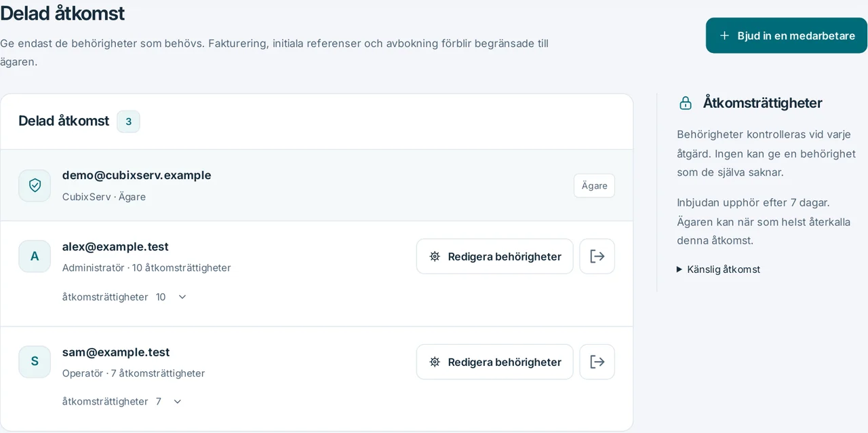
Task: Click the shield icon beside demo@cubixserv.example
Action: pos(35,185)
